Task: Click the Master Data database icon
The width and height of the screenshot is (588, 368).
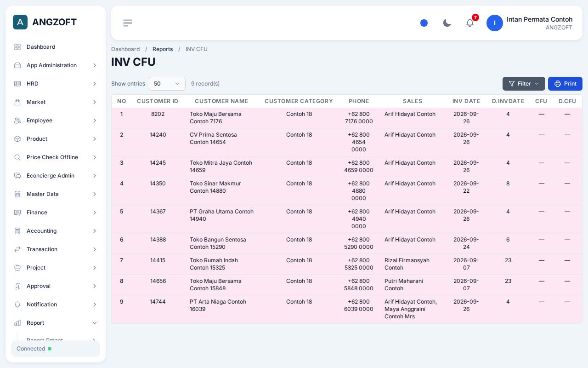Action: [17, 194]
